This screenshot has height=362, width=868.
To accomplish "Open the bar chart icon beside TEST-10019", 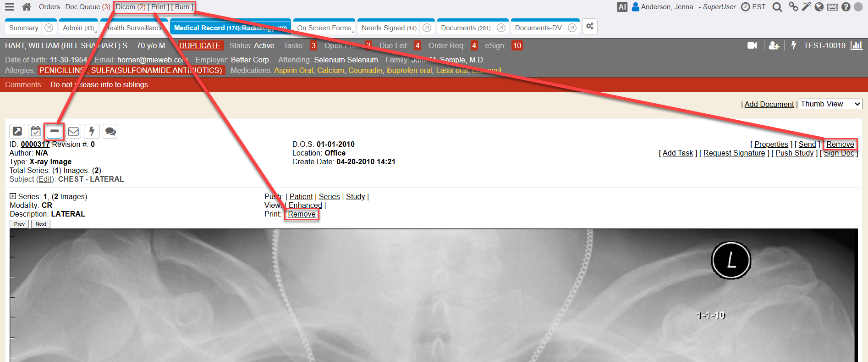I will point(856,45).
